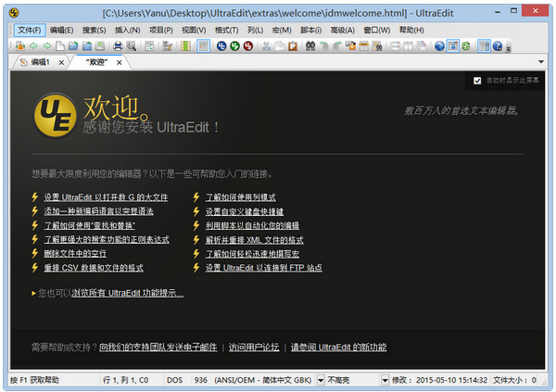Toggle the highlighted browser view icon
This screenshot has width=556, height=392.
[x=452, y=45]
